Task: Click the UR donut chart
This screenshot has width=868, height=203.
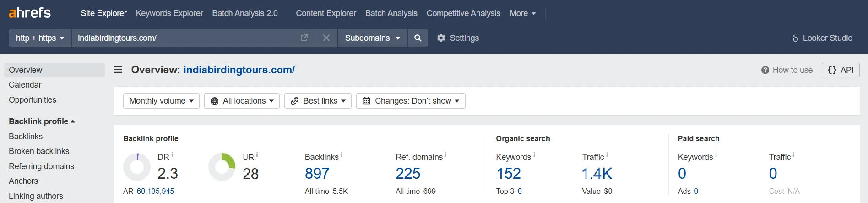Action: (x=222, y=167)
